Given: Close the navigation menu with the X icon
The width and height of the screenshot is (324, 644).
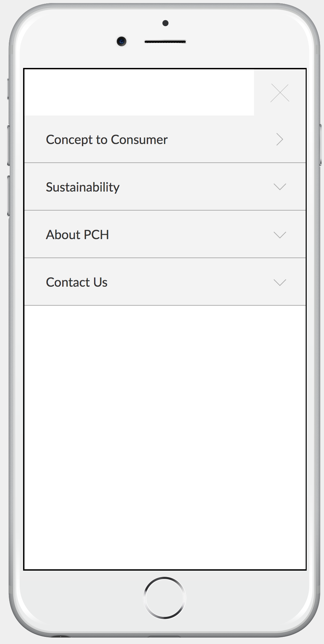Looking at the screenshot, I should tap(280, 93).
